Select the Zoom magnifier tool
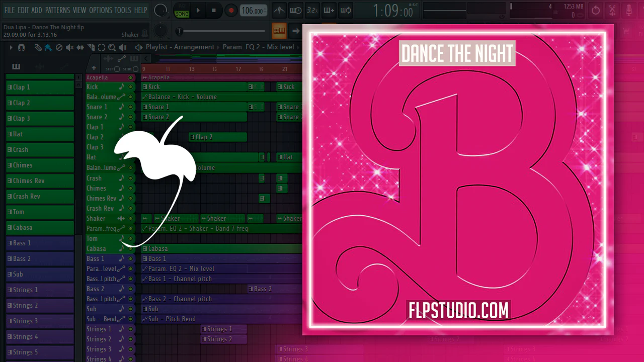 coord(112,47)
